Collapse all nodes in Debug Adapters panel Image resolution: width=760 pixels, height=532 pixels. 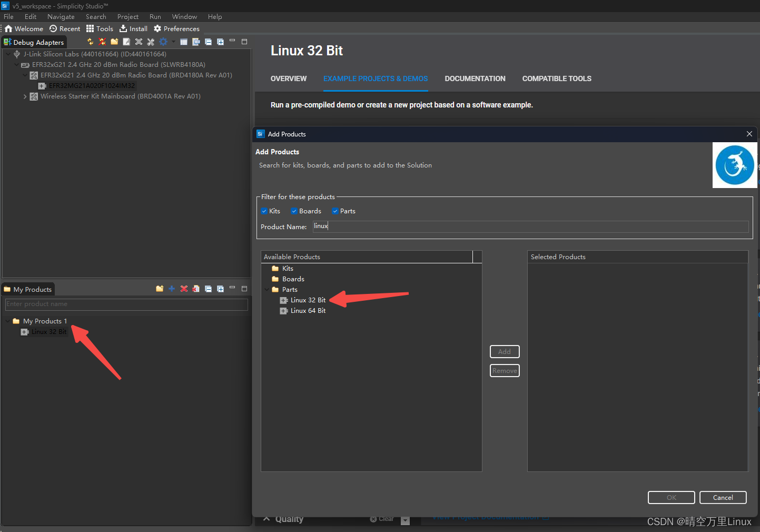pos(208,42)
